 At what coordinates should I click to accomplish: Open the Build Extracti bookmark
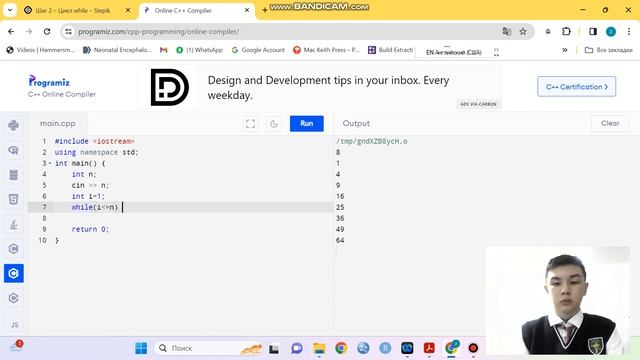tap(391, 50)
